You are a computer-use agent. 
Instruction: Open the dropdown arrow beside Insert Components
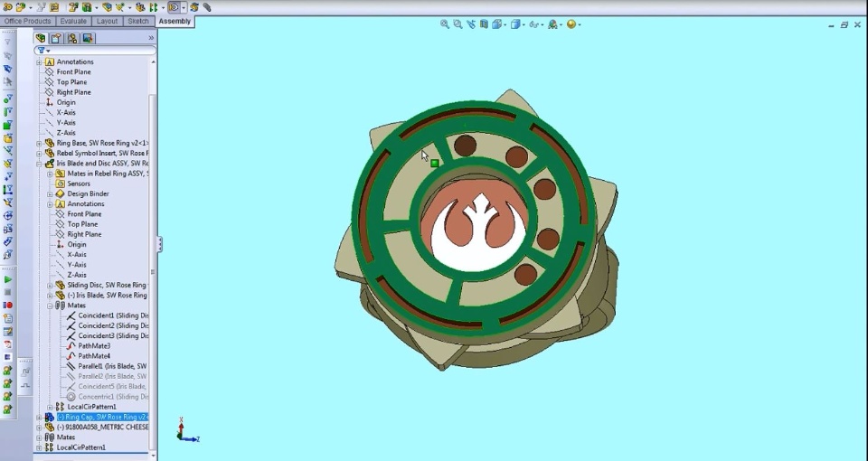(30, 8)
